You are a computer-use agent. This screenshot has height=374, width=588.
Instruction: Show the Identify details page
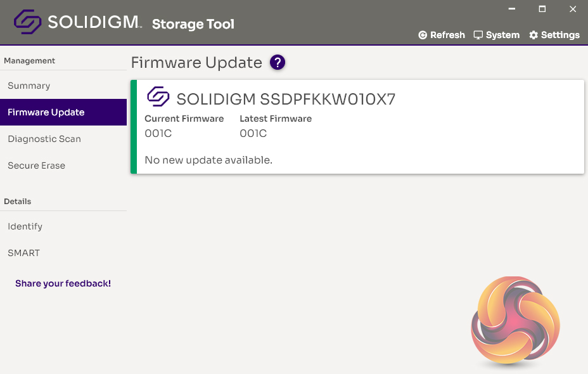pyautogui.click(x=25, y=226)
